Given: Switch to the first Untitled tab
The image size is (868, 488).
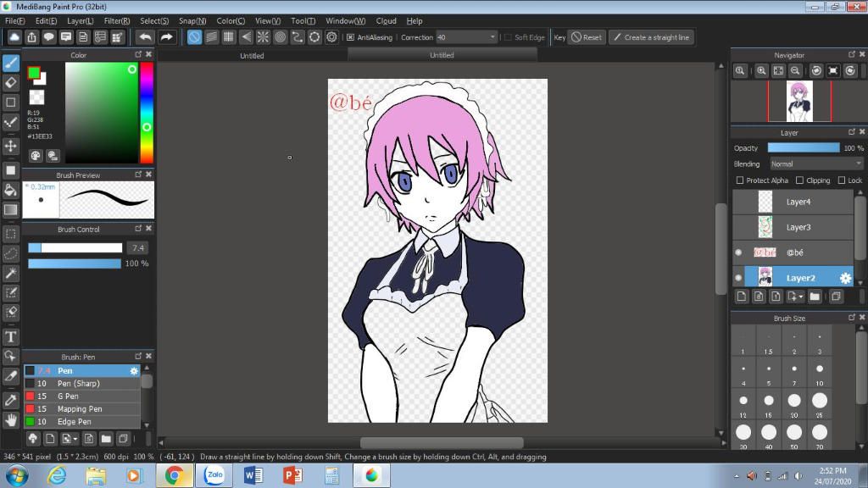Looking at the screenshot, I should tap(252, 55).
